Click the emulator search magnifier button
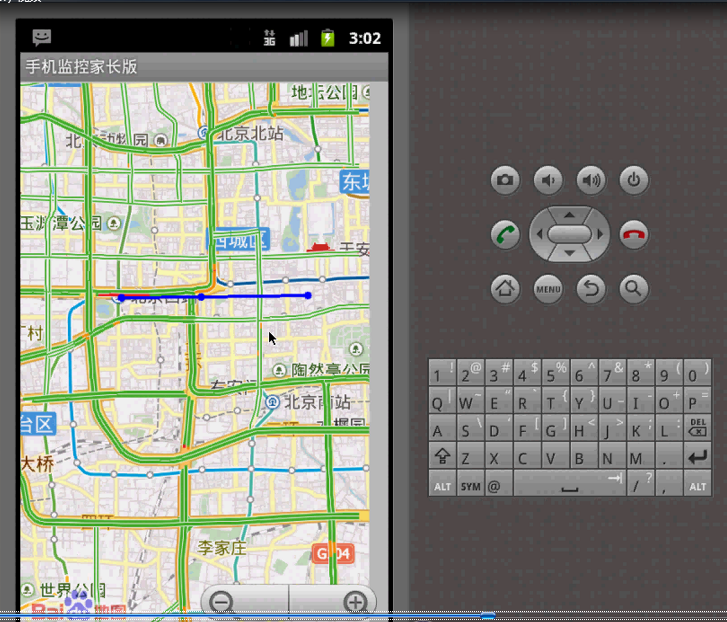The height and width of the screenshot is (622, 727). (634, 289)
